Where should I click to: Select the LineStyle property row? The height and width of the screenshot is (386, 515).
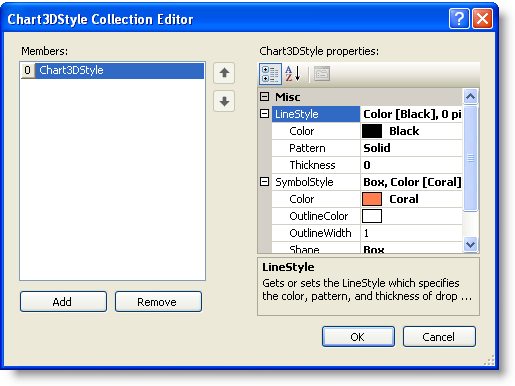tap(367, 114)
